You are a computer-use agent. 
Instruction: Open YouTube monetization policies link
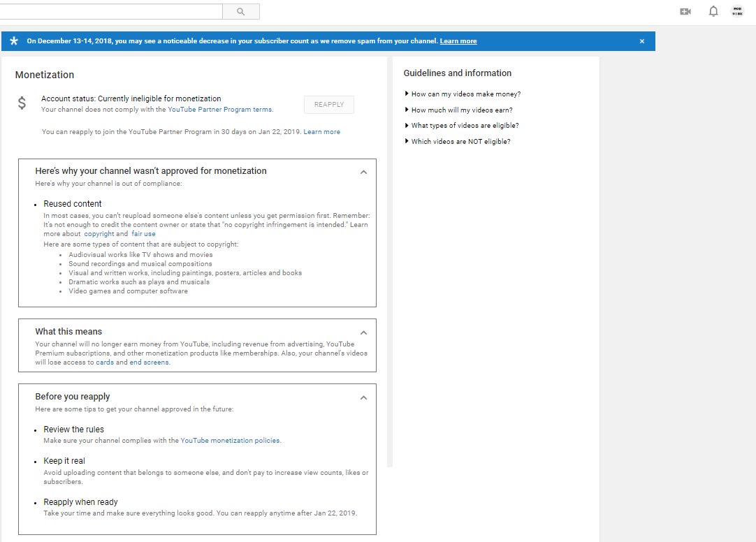pos(230,441)
